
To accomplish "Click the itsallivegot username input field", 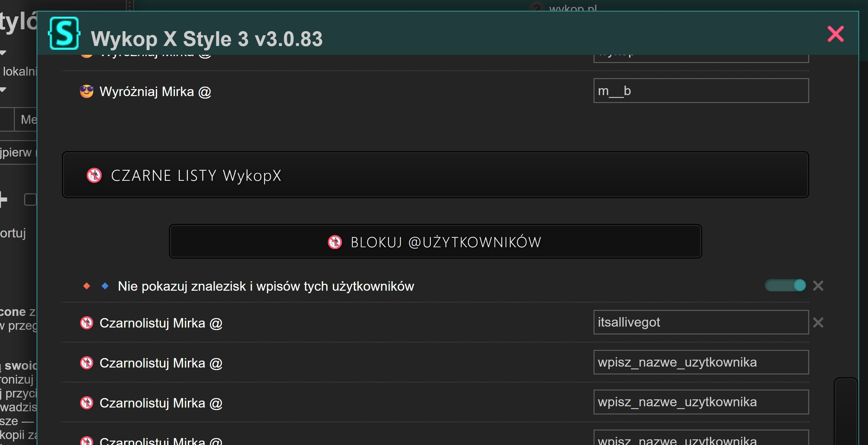I will point(701,322).
